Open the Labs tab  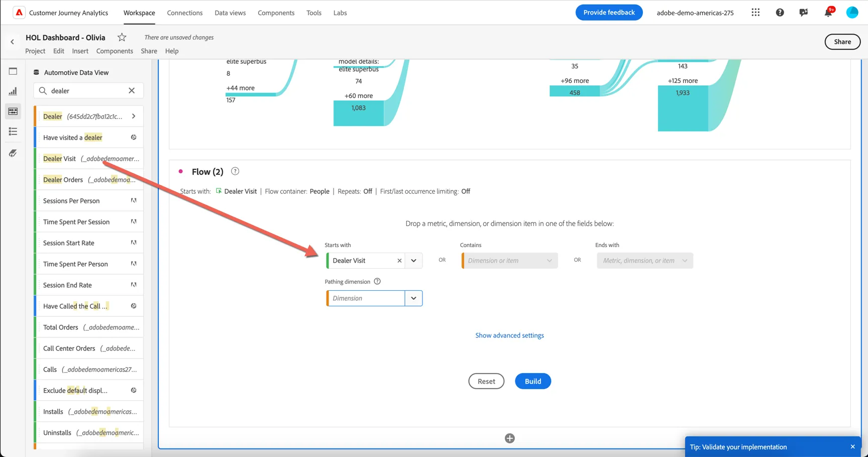(x=340, y=13)
